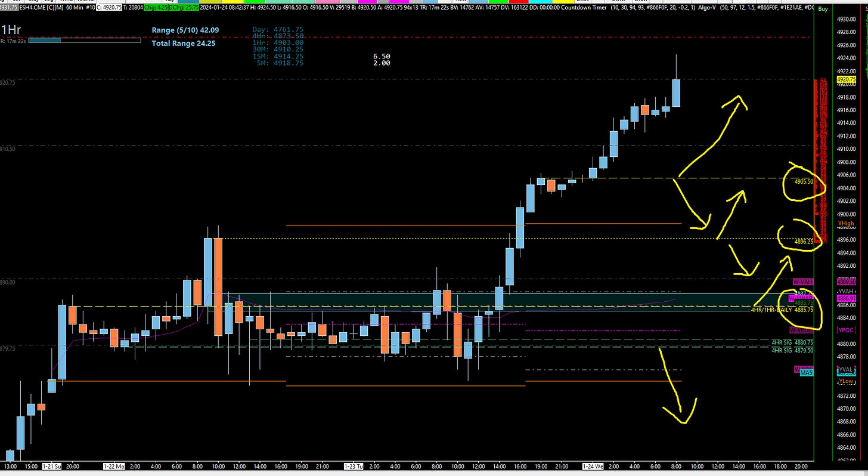Click the 4HR SIG 4879.50 label
The width and height of the screenshot is (868, 476).
(x=792, y=350)
